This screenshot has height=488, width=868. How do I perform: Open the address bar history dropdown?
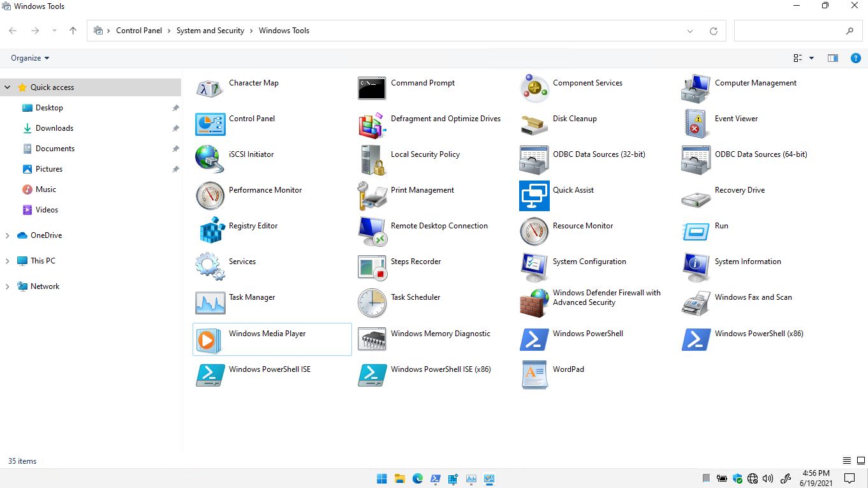point(690,30)
